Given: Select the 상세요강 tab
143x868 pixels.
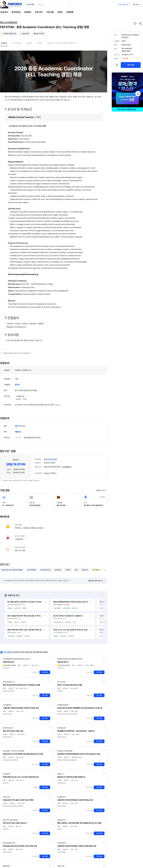Looking at the screenshot, I should [x=4, y=43].
